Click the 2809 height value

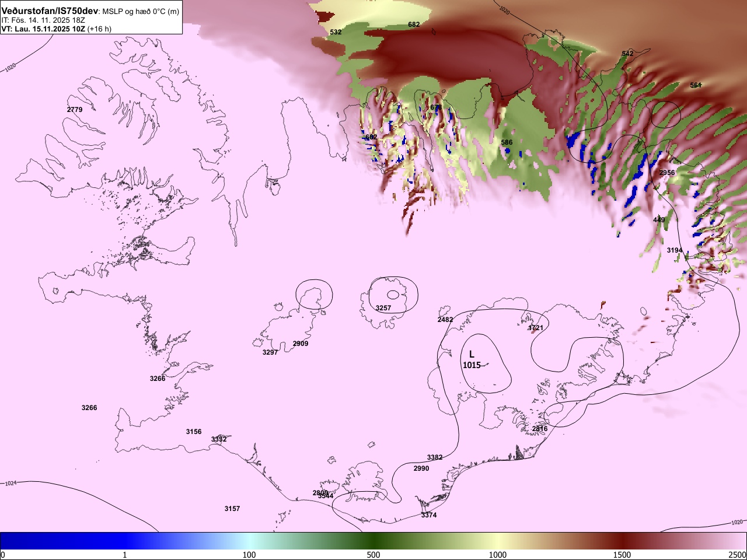(x=320, y=492)
